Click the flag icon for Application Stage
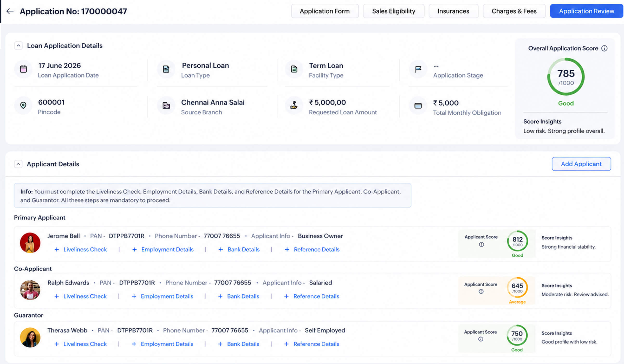The width and height of the screenshot is (624, 364). [x=418, y=69]
